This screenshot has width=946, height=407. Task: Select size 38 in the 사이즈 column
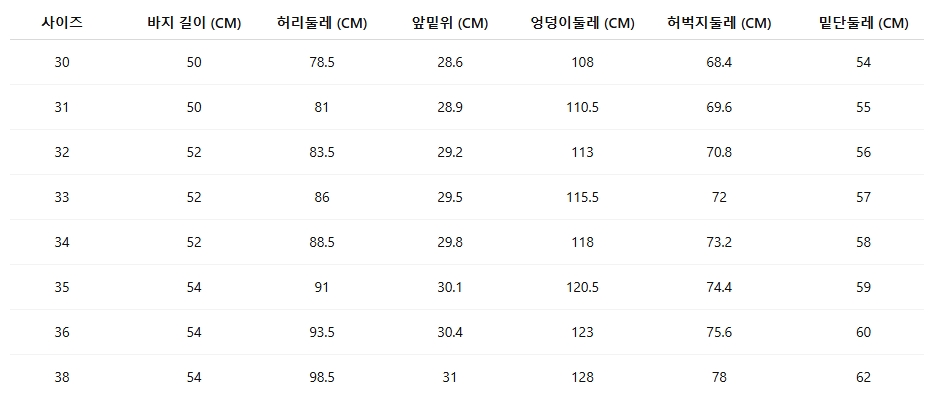pos(62,377)
